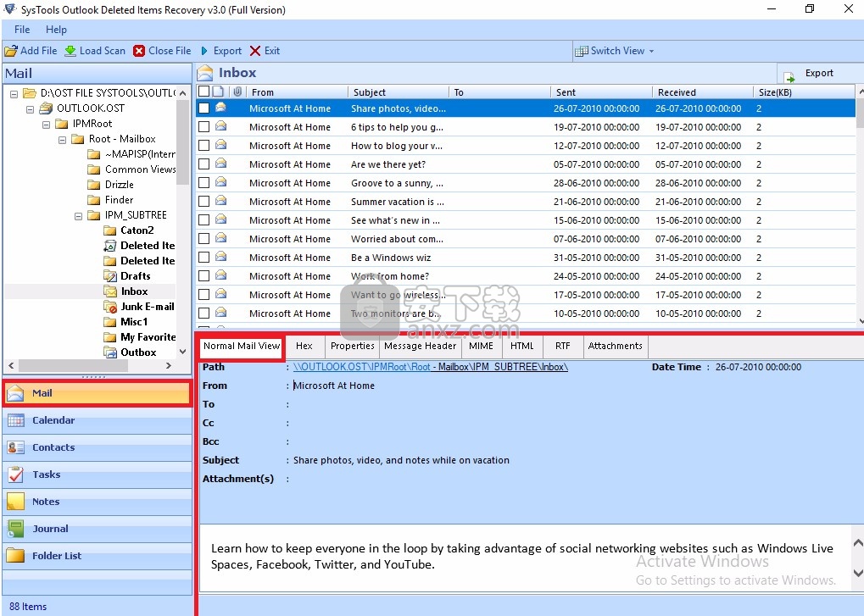Click the red Exit X icon
The image size is (864, 616).
pyautogui.click(x=255, y=51)
